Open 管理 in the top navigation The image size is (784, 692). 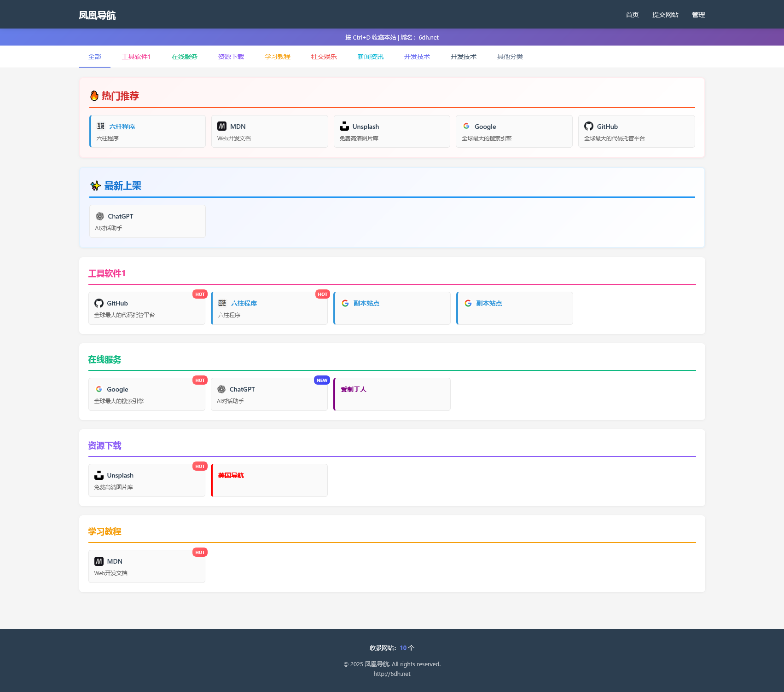point(698,15)
